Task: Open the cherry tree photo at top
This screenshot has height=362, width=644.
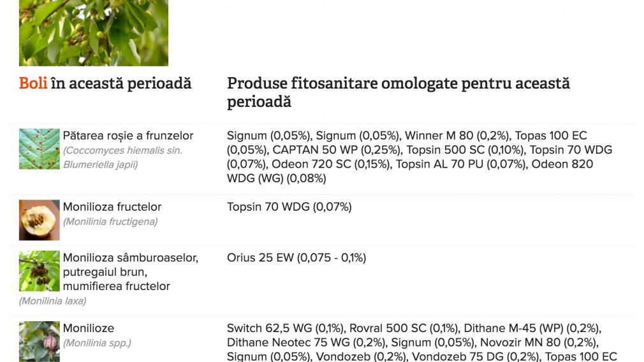Action: 94,33
